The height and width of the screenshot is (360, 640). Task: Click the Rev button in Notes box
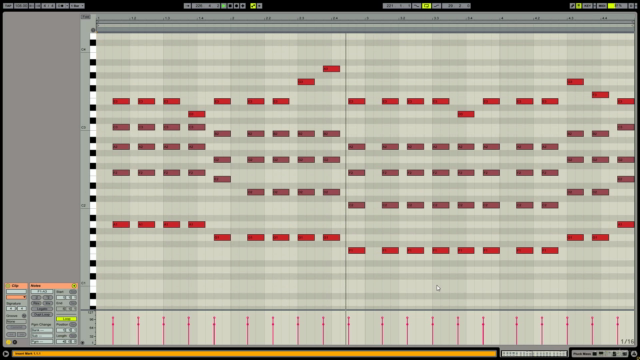(36, 303)
